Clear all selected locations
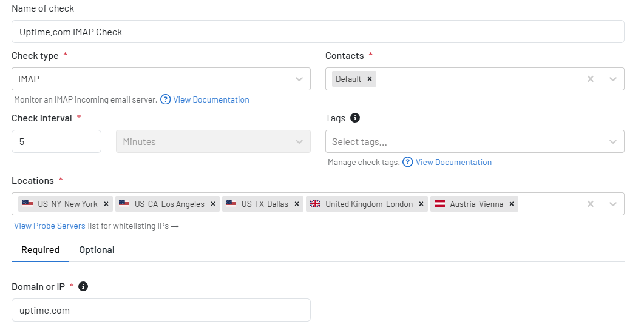This screenshot has height=330, width=644. [x=590, y=204]
